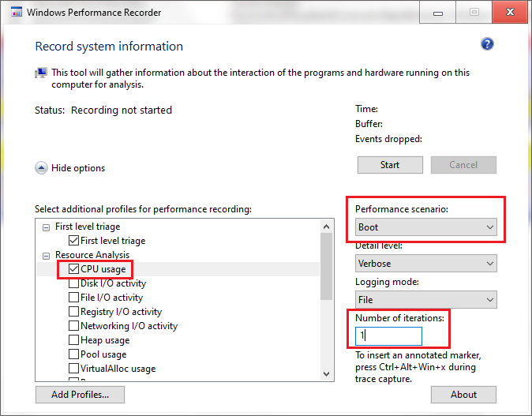Enable the File I/O activity checkbox

pyautogui.click(x=73, y=298)
